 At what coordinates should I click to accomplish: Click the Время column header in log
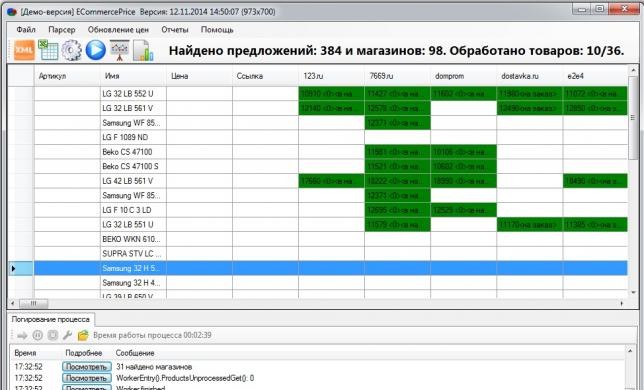25,353
